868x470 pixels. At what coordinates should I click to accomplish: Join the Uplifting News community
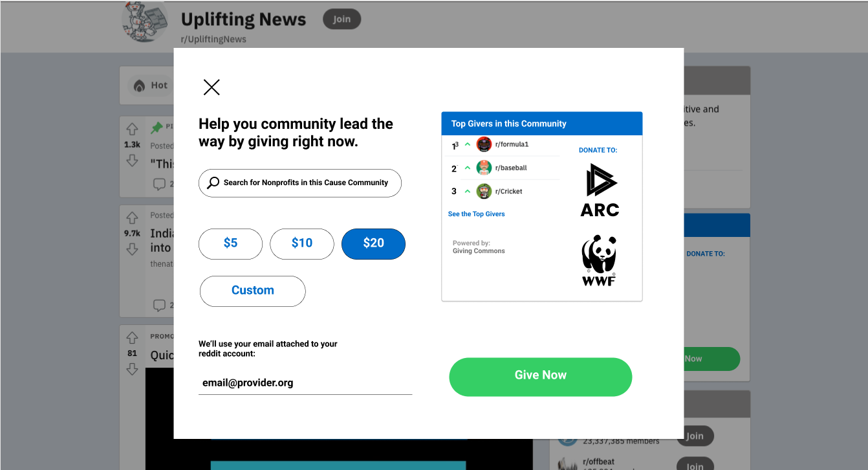point(342,19)
